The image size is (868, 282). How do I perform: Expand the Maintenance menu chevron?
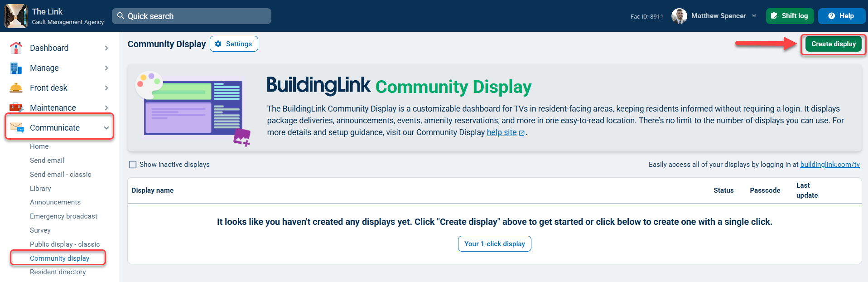106,108
